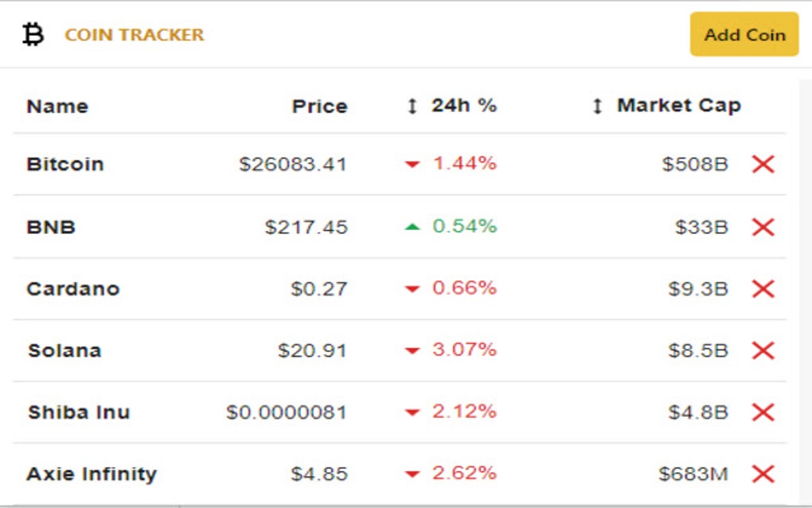Click the Bitcoin logo in the header
The image size is (812, 508).
pyautogui.click(x=32, y=34)
